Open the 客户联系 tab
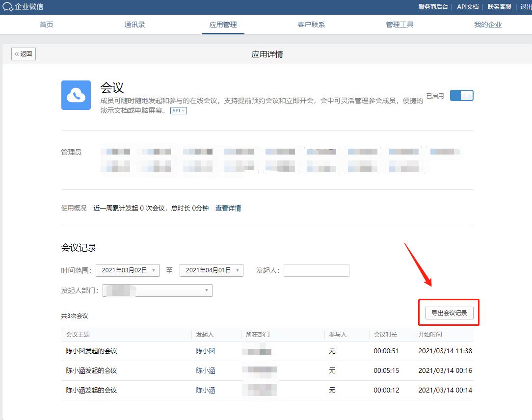The height and width of the screenshot is (420, 532). 311,25
